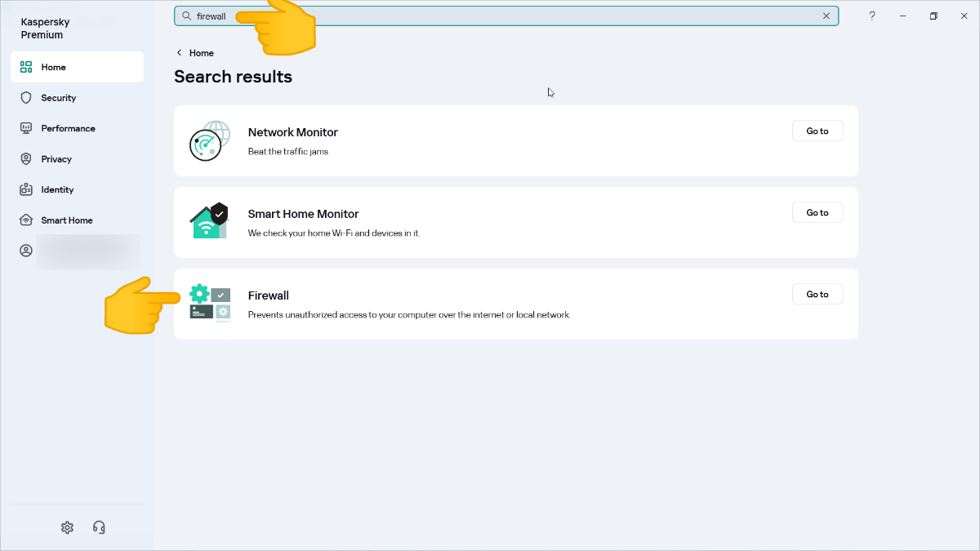The image size is (980, 551).
Task: Click the Search results heading
Action: pos(233,77)
